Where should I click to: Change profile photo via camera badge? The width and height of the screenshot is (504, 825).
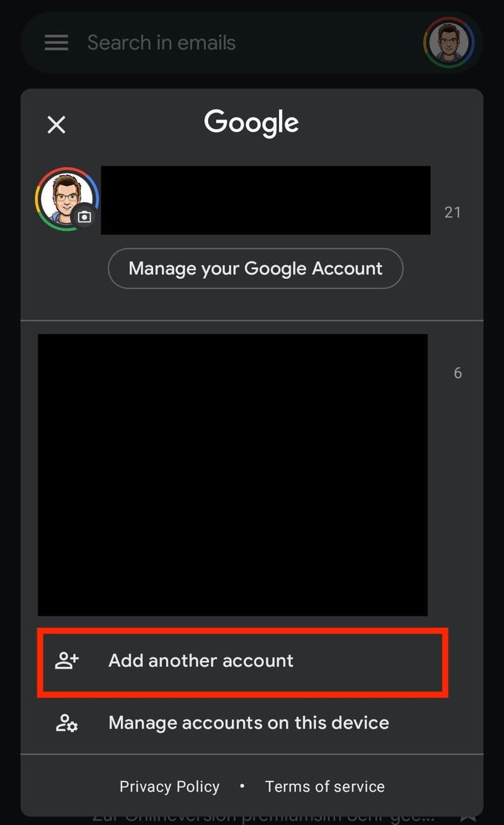tap(84, 216)
